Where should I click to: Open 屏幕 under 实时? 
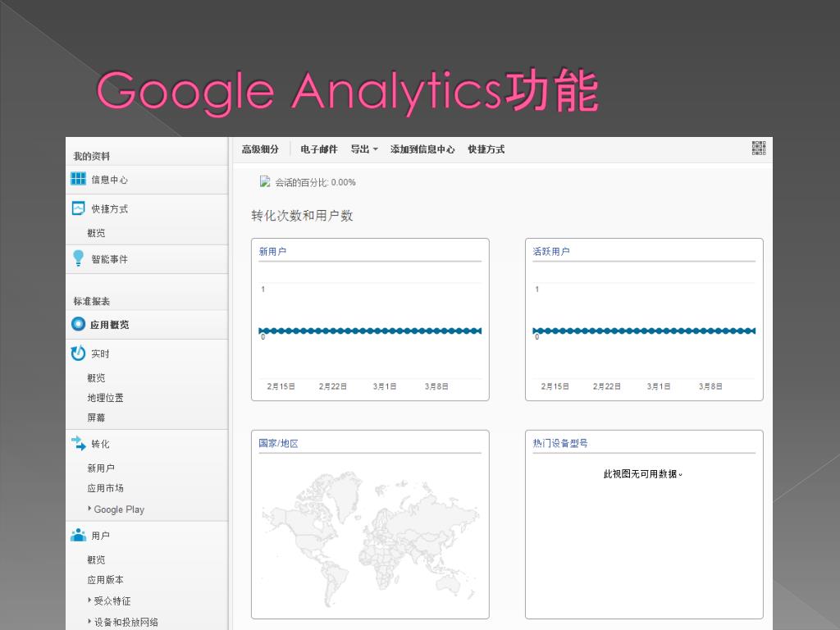[x=97, y=418]
